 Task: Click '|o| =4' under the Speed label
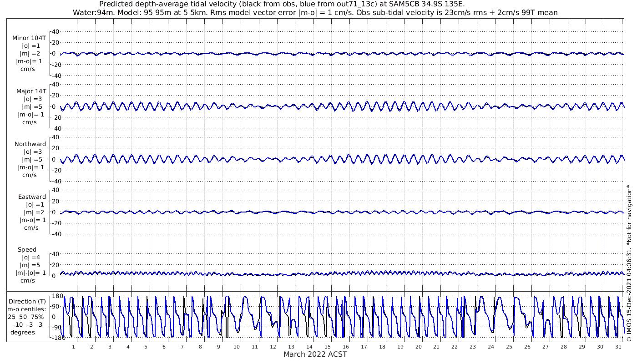[x=32, y=258]
